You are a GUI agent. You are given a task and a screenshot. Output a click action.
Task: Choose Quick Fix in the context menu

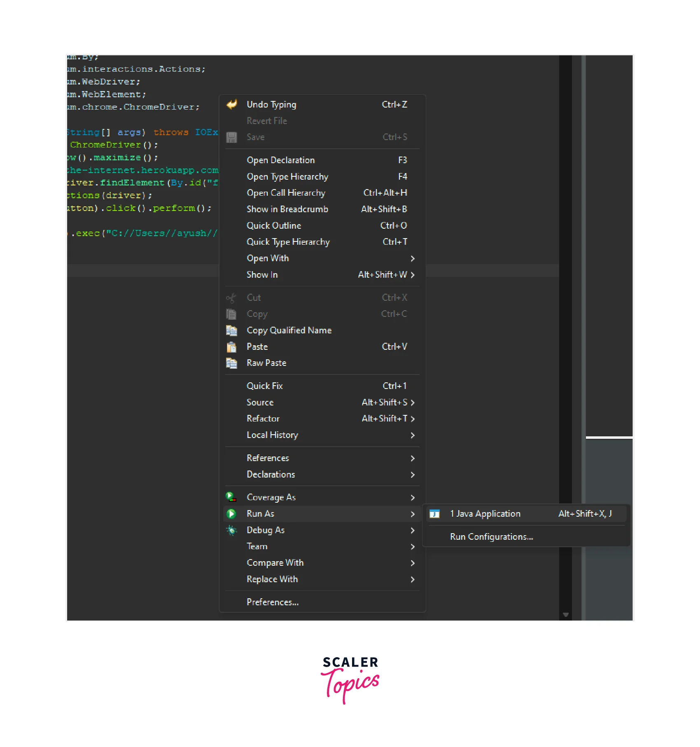point(264,386)
